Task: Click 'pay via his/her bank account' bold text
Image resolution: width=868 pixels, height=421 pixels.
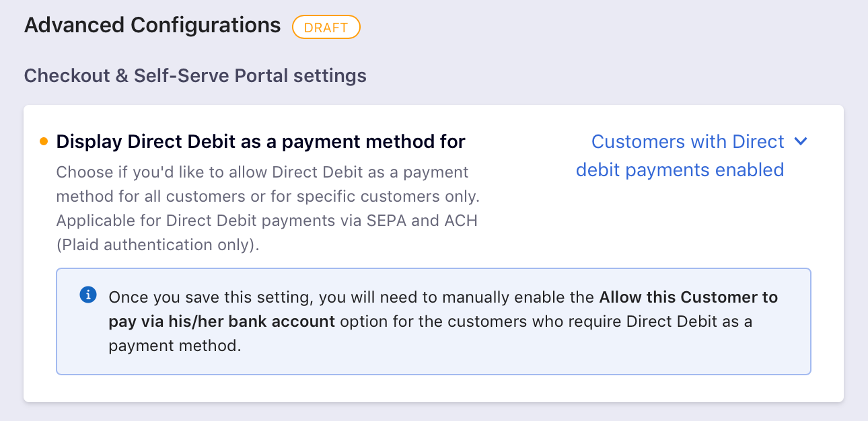Action: tap(222, 321)
